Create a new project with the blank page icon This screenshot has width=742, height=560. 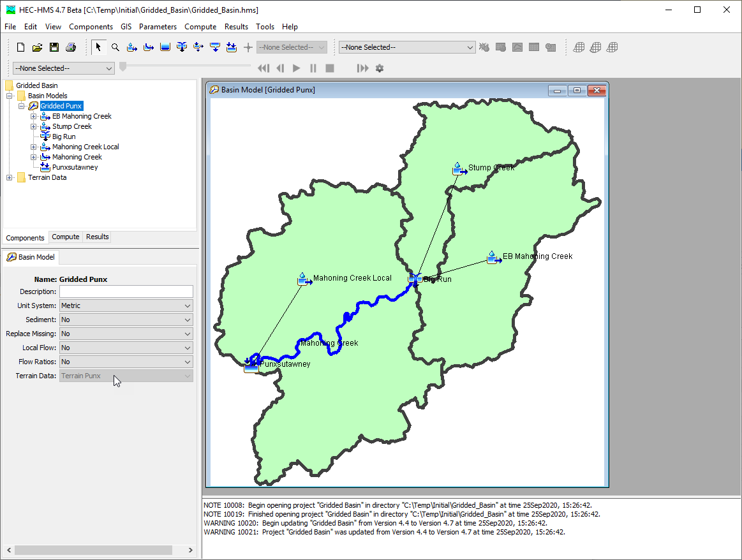pos(20,47)
